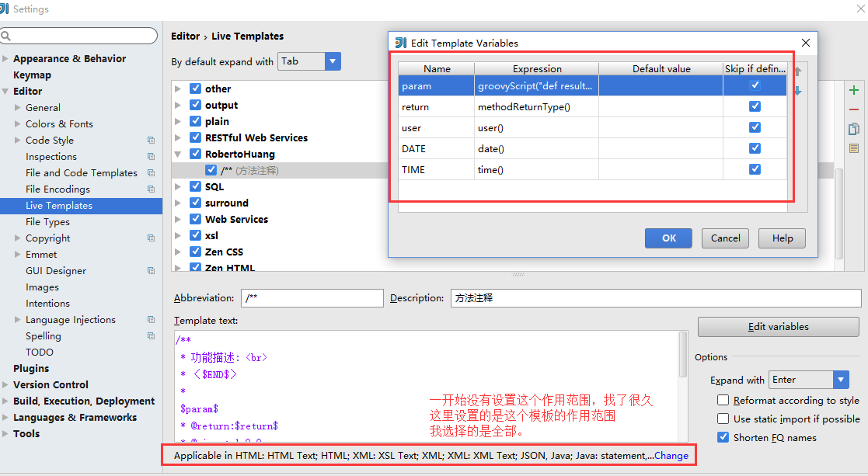Toggle Skip if defined for return row

(755, 106)
